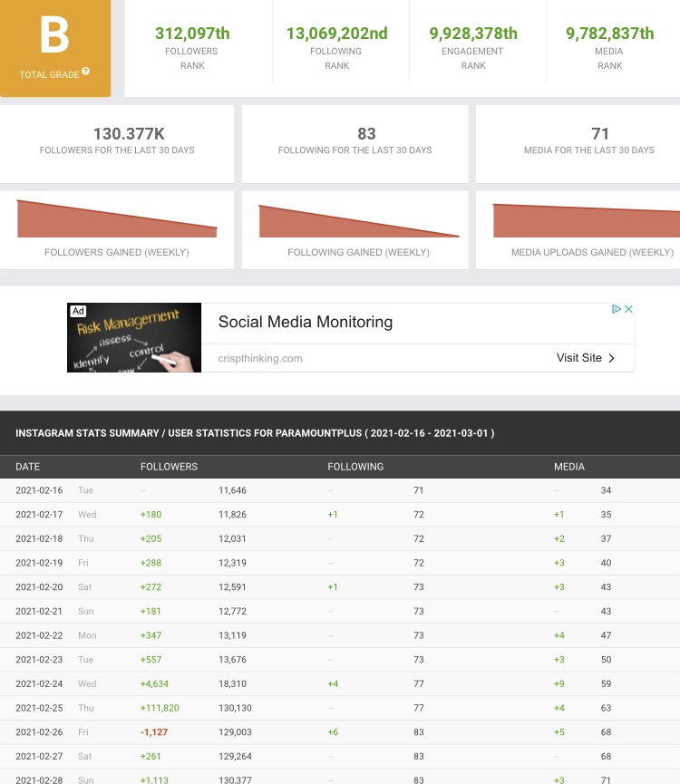Click the 130.377K followers last 30 days figure
The image size is (680, 784).
point(129,134)
